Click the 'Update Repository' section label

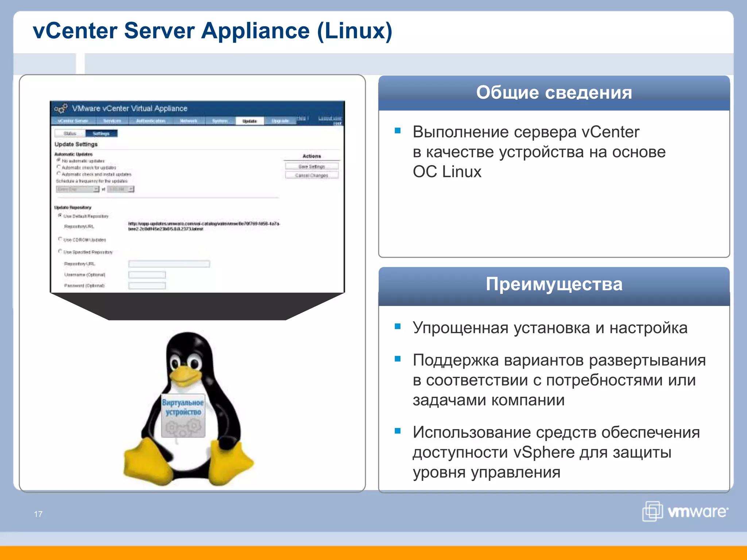[x=73, y=207]
